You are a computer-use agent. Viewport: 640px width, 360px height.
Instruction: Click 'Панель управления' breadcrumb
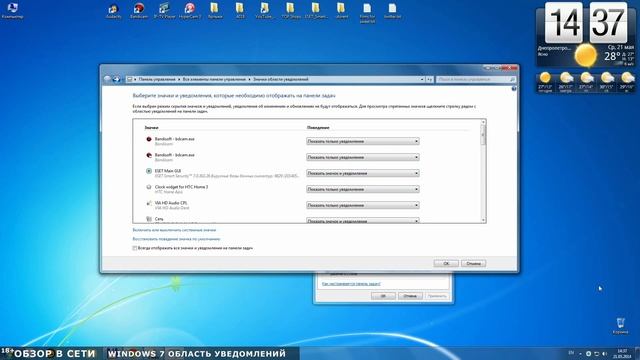[x=157, y=80]
